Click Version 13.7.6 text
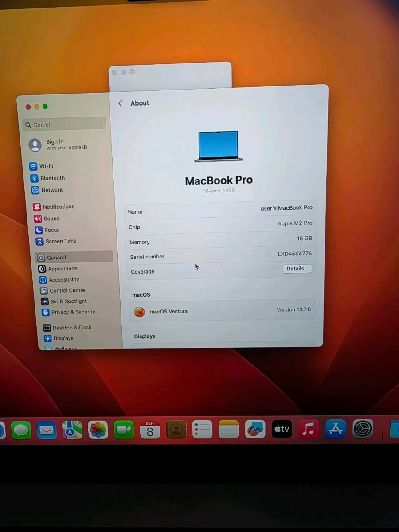Viewport: 399px width, 532px height. (x=293, y=309)
